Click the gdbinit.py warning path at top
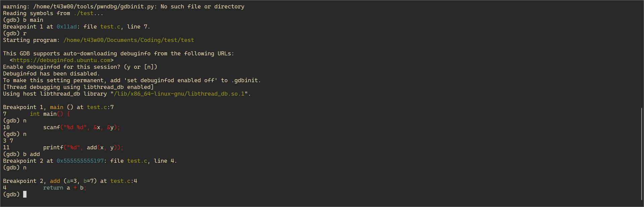 point(94,7)
